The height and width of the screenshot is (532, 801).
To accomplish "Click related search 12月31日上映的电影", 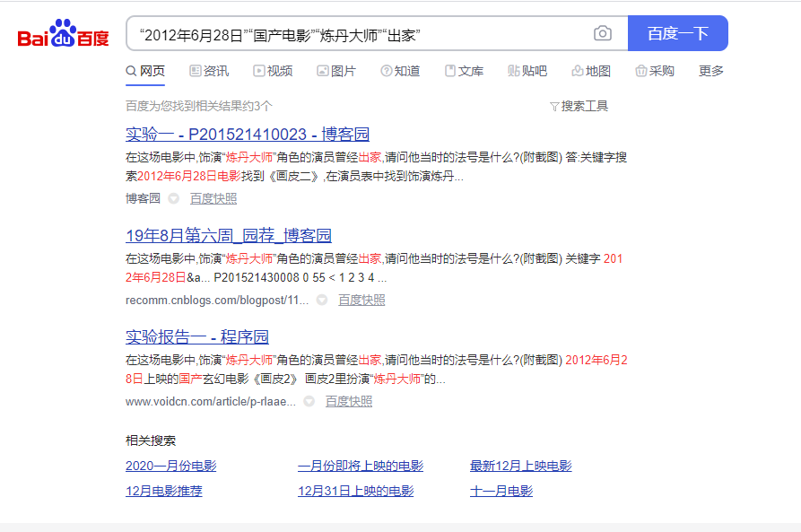I will 355,491.
